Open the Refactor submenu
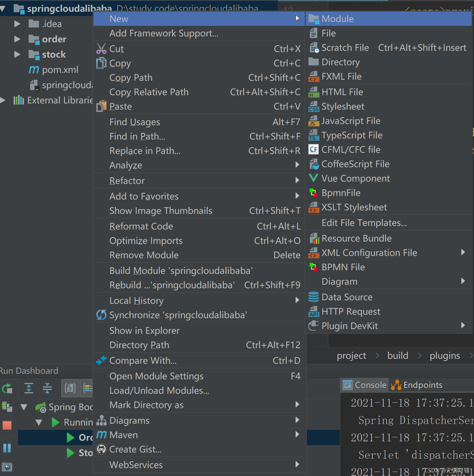 [199, 181]
